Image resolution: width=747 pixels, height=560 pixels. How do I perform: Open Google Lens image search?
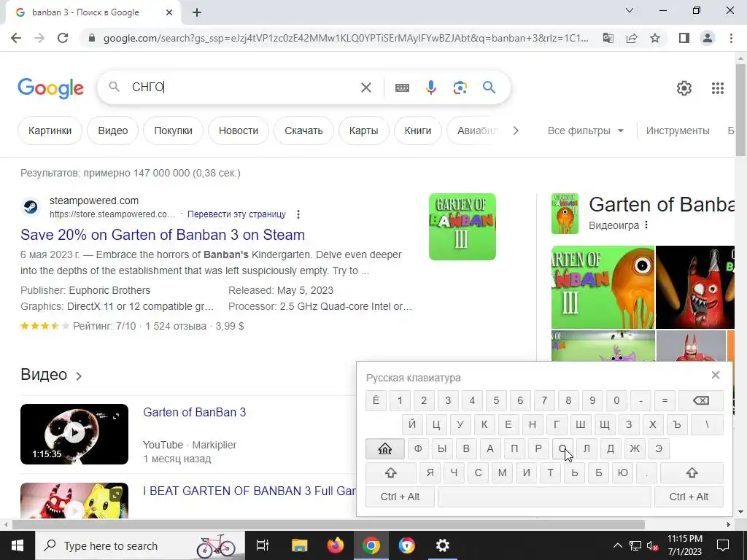(460, 87)
